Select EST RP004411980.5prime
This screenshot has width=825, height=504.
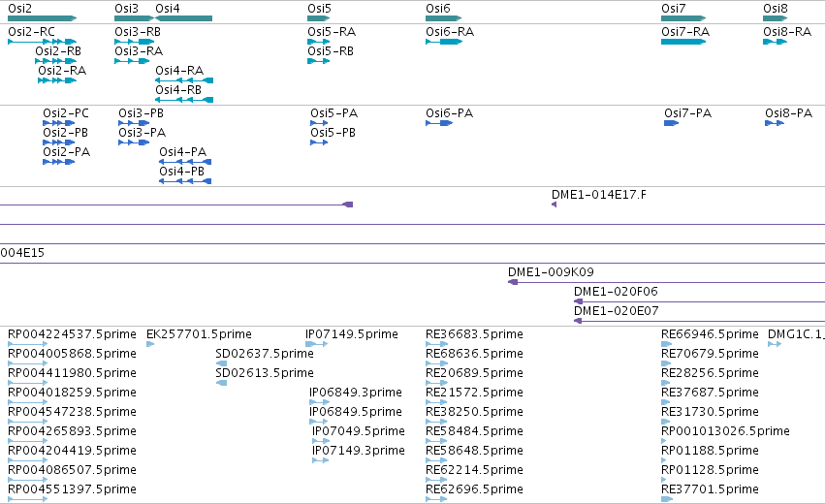pyautogui.click(x=72, y=373)
